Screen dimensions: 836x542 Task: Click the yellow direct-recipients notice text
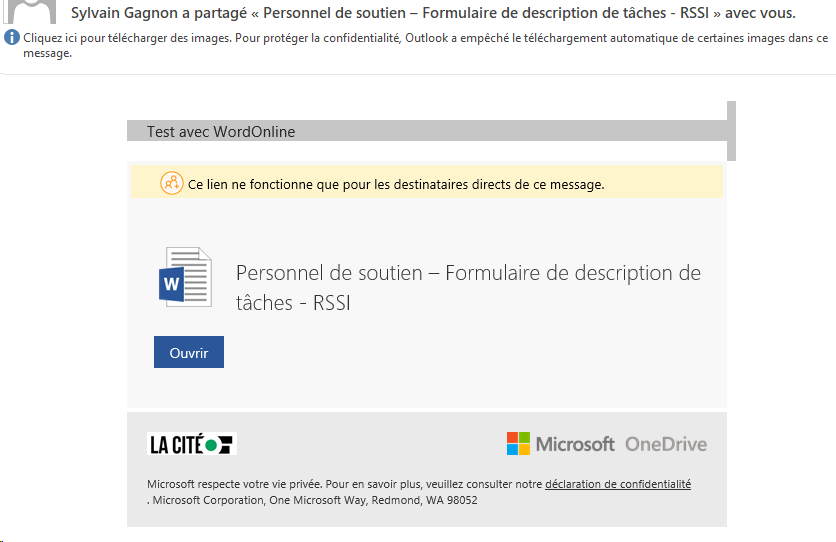(396, 184)
